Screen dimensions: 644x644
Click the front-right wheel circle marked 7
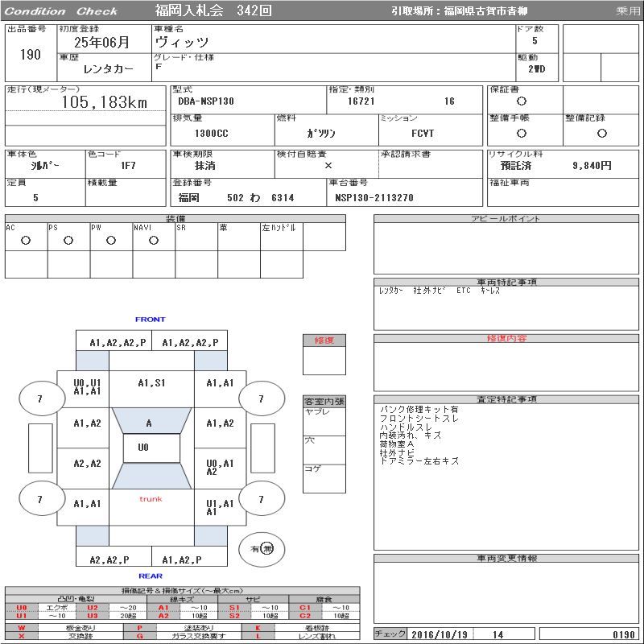261,398
